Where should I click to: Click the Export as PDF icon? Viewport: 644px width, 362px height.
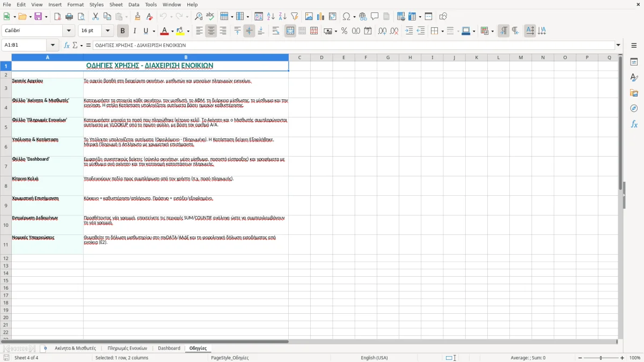(57, 17)
